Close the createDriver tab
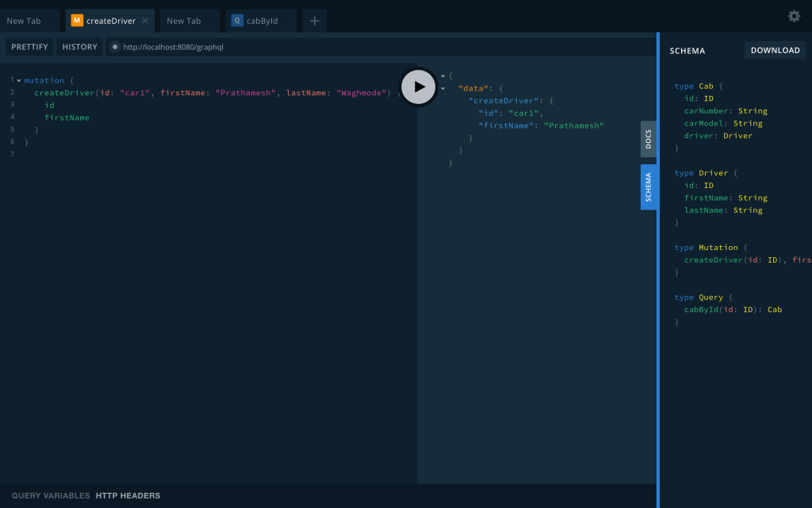This screenshot has width=812, height=508. [x=145, y=21]
